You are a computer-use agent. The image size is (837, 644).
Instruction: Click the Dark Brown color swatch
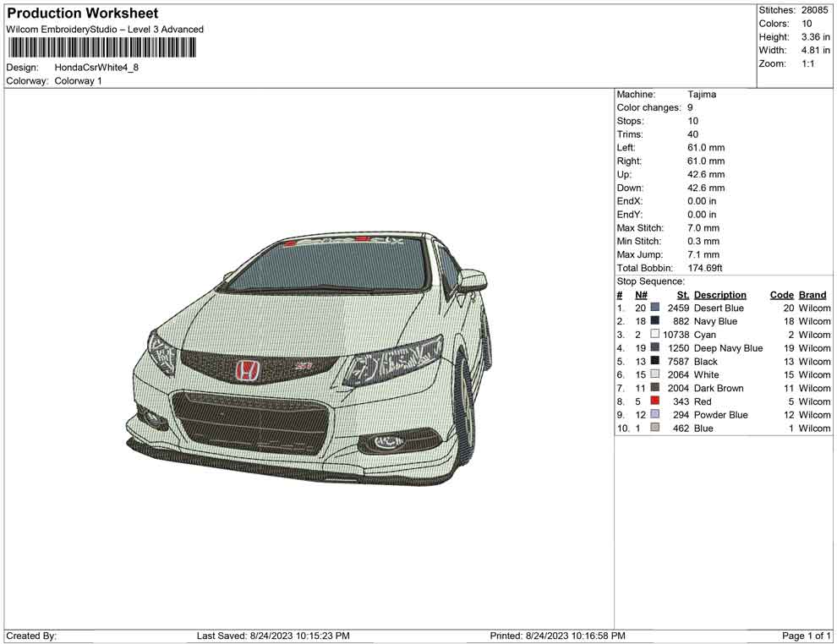click(655, 387)
